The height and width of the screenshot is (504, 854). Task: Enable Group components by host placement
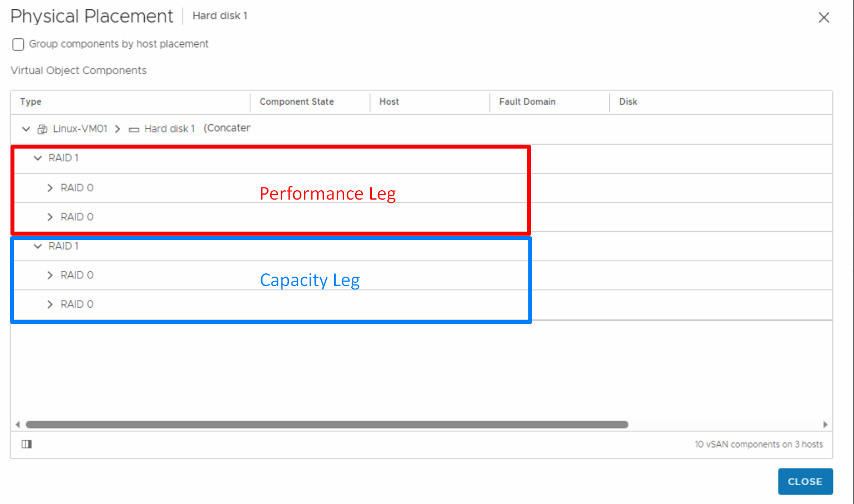click(18, 44)
